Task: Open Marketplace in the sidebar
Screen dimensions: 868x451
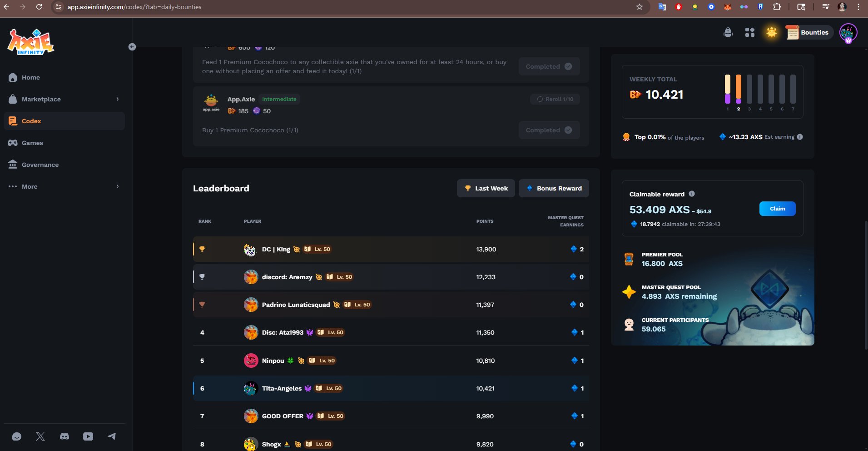Action: [64, 99]
